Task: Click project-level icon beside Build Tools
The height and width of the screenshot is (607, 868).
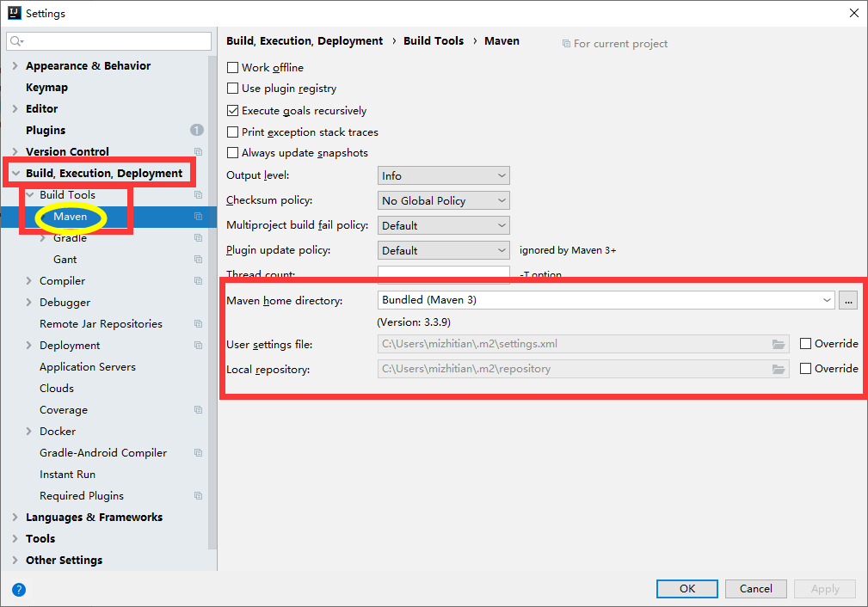Action: click(198, 195)
